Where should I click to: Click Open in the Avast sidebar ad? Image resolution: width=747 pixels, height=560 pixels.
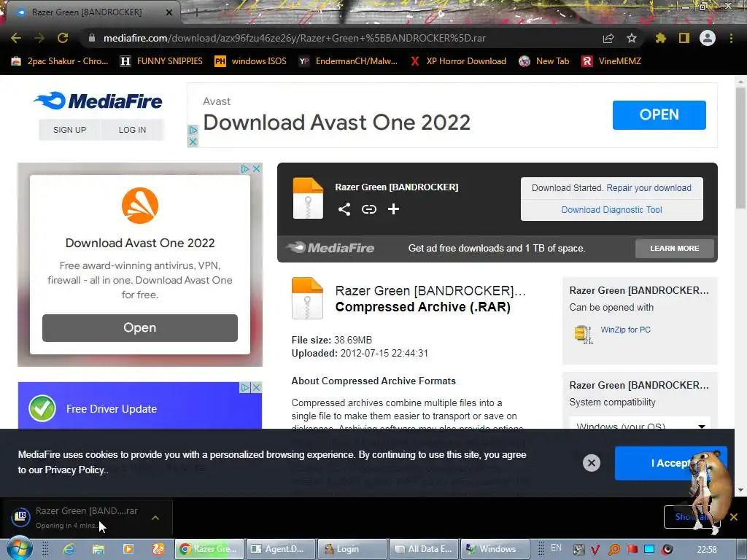(x=139, y=327)
